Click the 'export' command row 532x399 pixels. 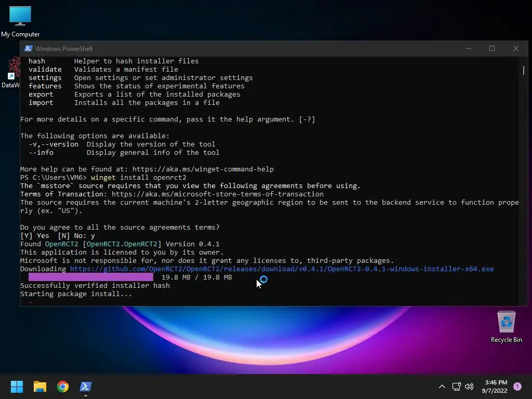(135, 95)
